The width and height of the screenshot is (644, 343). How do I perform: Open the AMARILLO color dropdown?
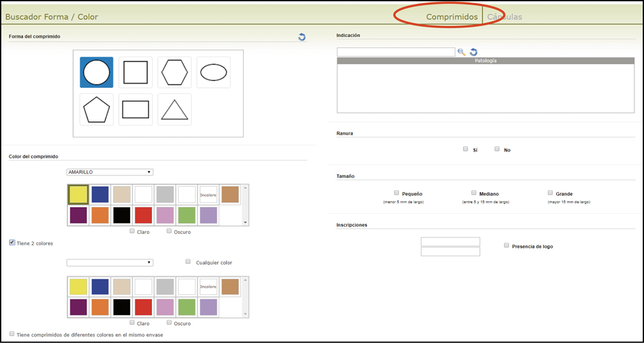tap(110, 172)
